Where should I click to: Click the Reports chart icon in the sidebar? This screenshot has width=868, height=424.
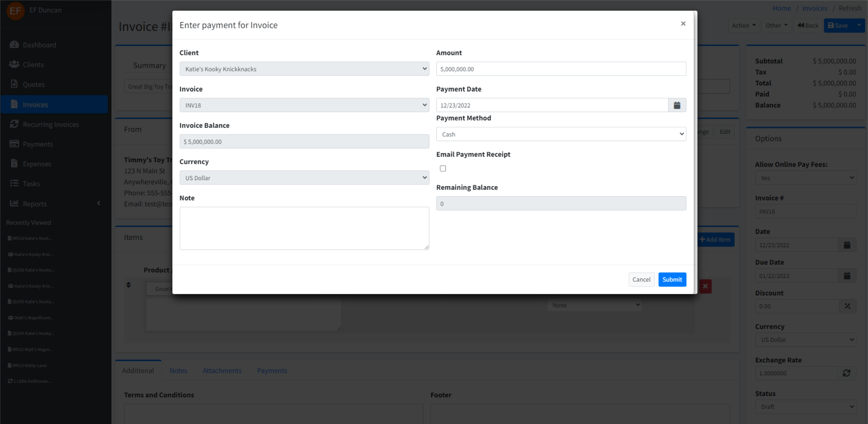pyautogui.click(x=14, y=203)
